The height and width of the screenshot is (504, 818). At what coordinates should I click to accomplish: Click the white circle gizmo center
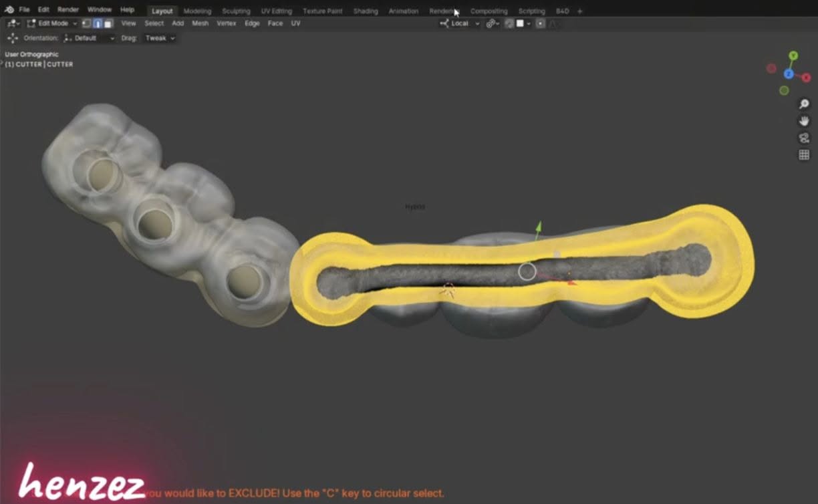tap(527, 271)
